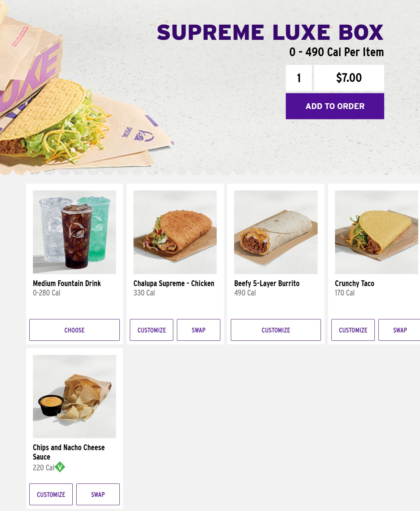Click the green vegetarian V icon
This screenshot has height=511, width=420.
pyautogui.click(x=60, y=467)
